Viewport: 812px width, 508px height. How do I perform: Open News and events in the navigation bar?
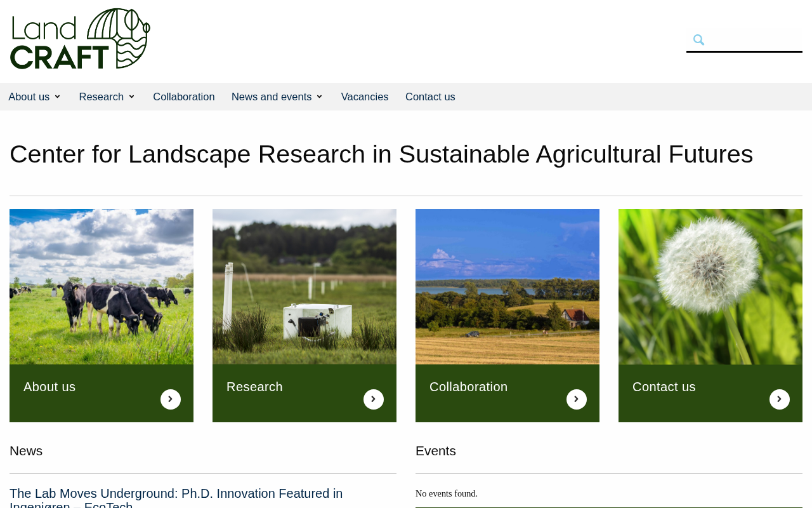click(272, 97)
